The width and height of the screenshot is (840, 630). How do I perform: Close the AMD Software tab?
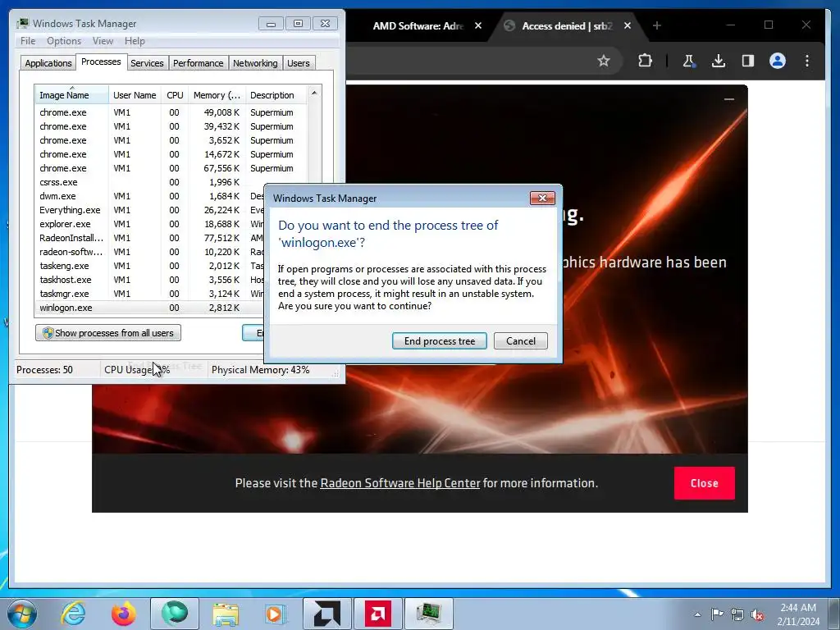478,25
